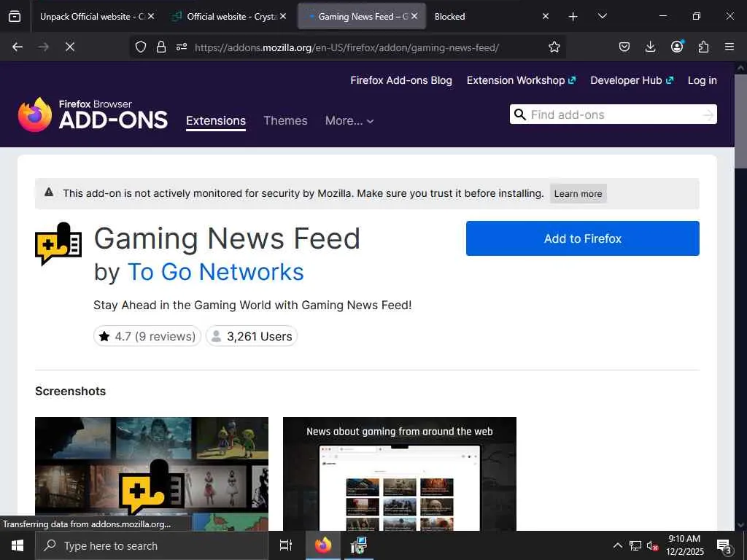Go back with the back arrow
This screenshot has width=747, height=560.
tap(18, 47)
